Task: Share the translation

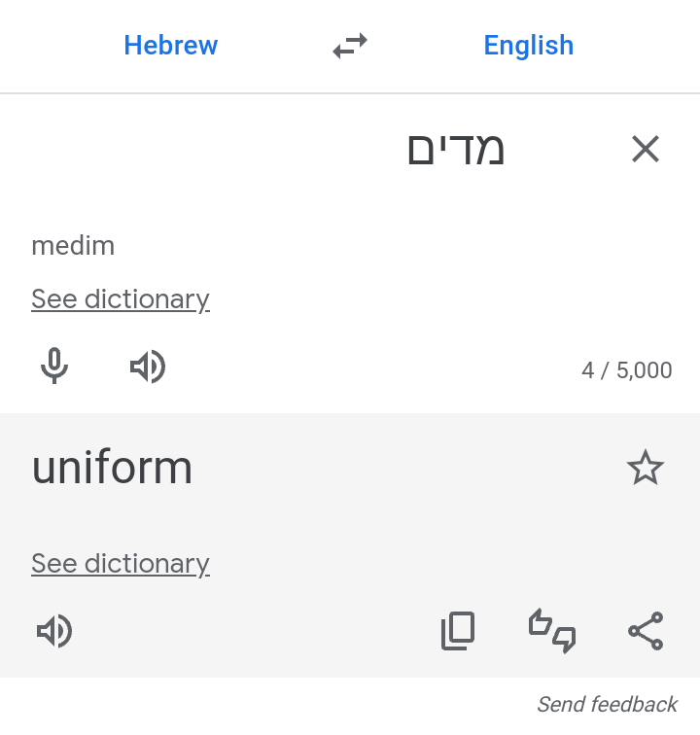Action: (646, 630)
